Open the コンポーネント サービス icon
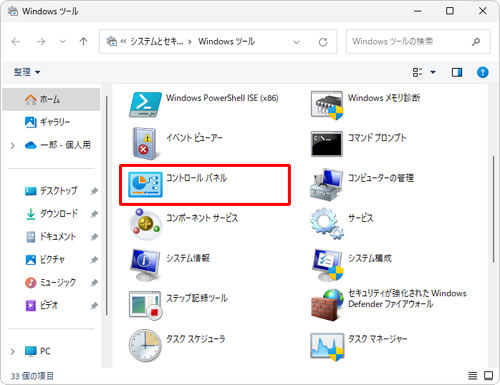500x385 pixels. 145,224
